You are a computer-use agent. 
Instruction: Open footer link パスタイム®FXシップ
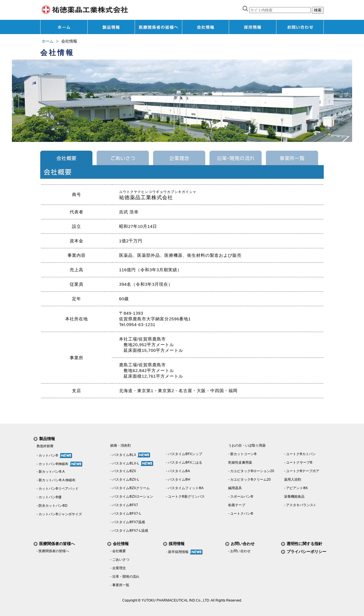[x=184, y=454]
